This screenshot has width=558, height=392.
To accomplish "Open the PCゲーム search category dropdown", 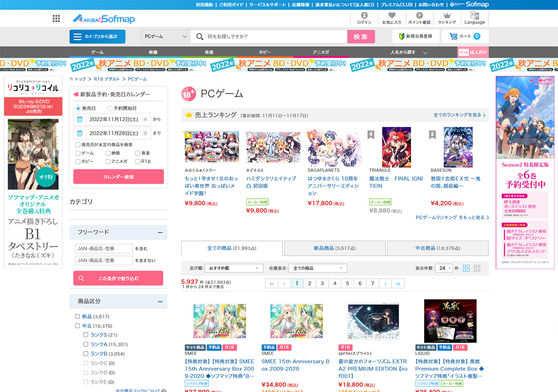I will [165, 37].
